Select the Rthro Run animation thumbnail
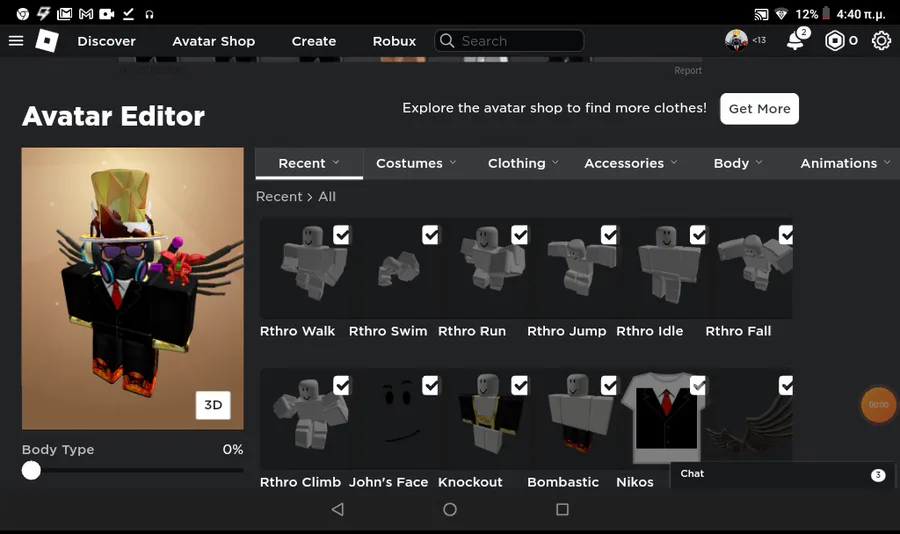This screenshot has width=900, height=534. coord(482,268)
